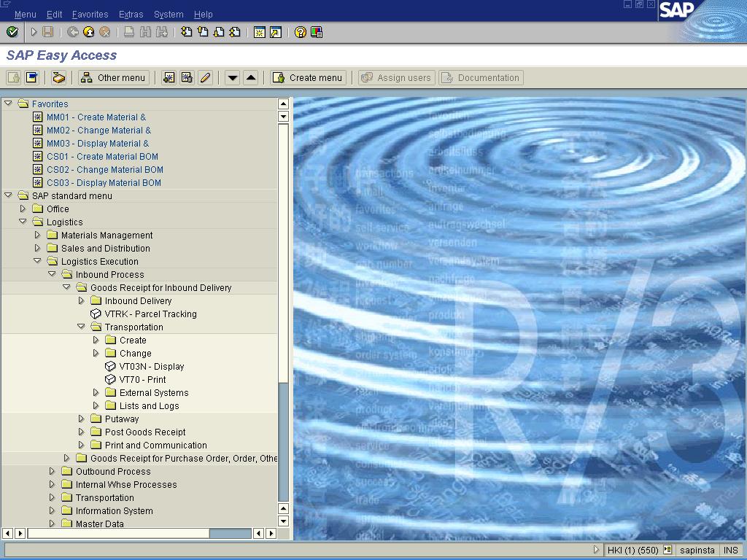Open the SAP Business Workplace icon
The width and height of the screenshot is (747, 560).
point(59,78)
